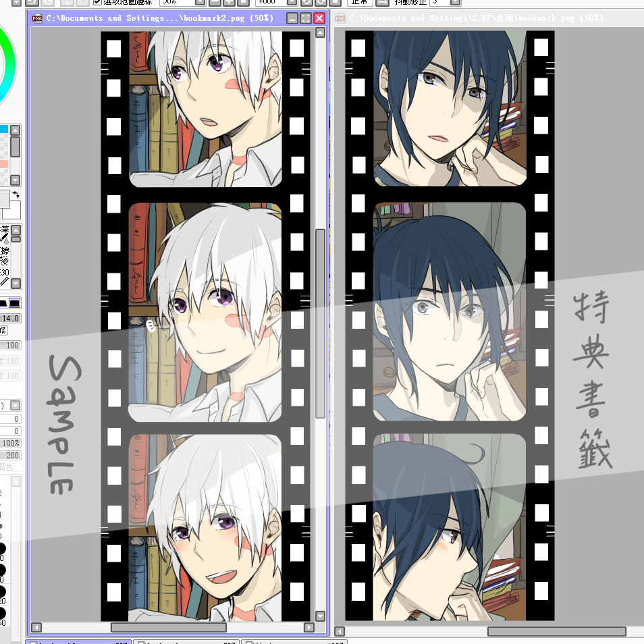Click the white background color box
This screenshot has height=644, width=644.
tap(12, 211)
